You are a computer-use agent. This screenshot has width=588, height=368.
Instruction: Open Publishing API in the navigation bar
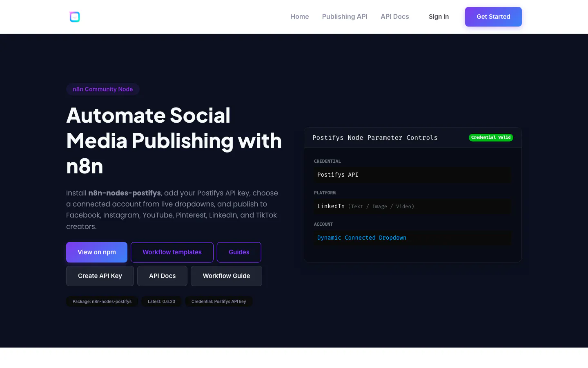(345, 17)
